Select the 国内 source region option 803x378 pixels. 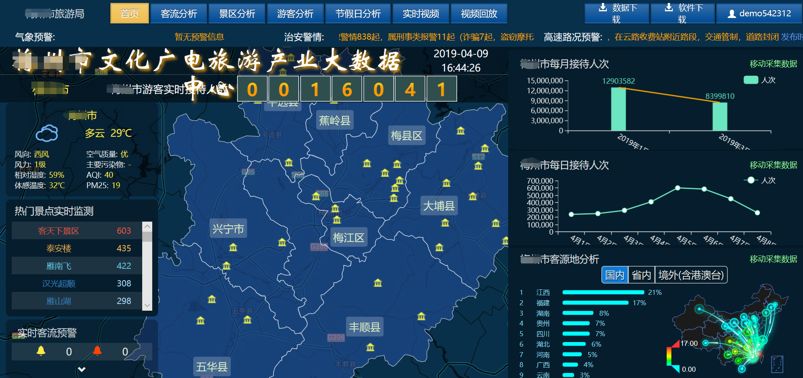[x=615, y=275]
